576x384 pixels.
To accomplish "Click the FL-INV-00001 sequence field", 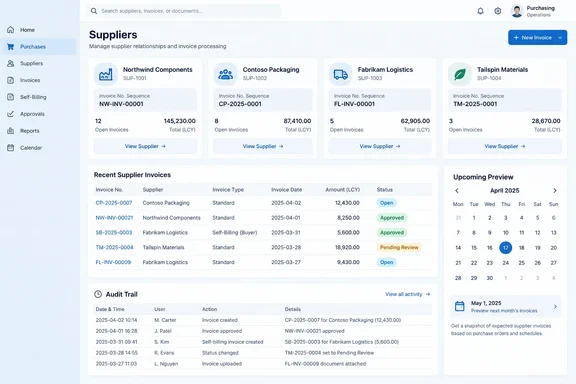I will 380,100.
